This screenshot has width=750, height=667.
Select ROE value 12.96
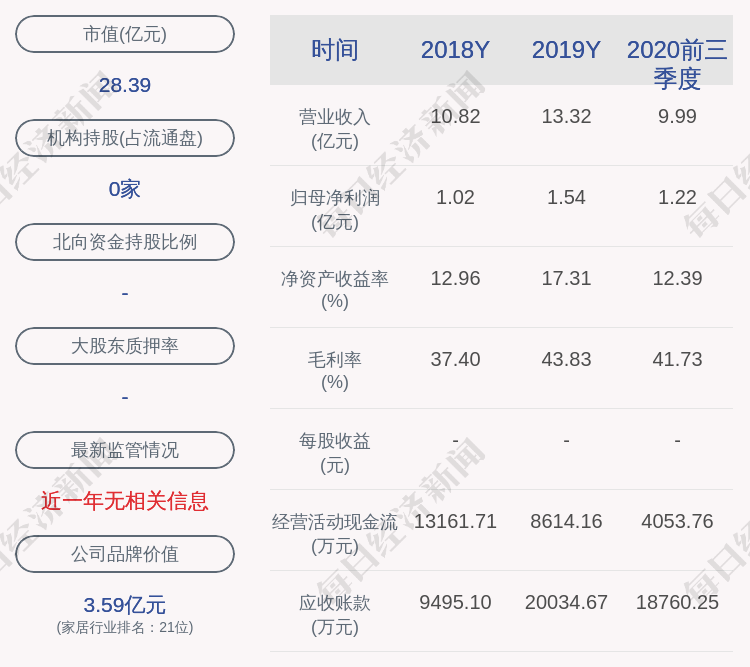pos(455,278)
